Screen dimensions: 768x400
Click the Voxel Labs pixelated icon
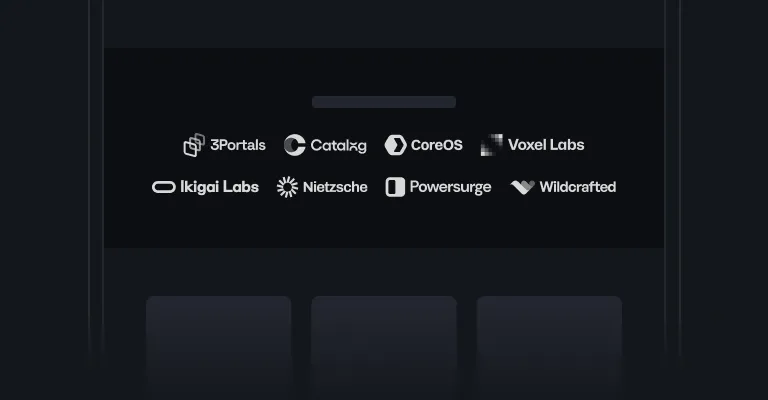click(x=492, y=145)
